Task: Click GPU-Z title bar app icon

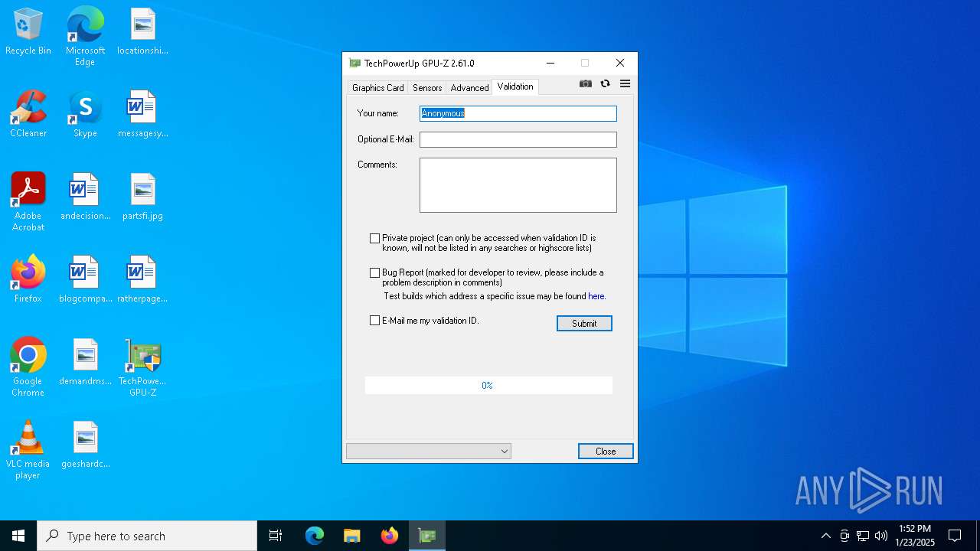Action: [x=354, y=63]
